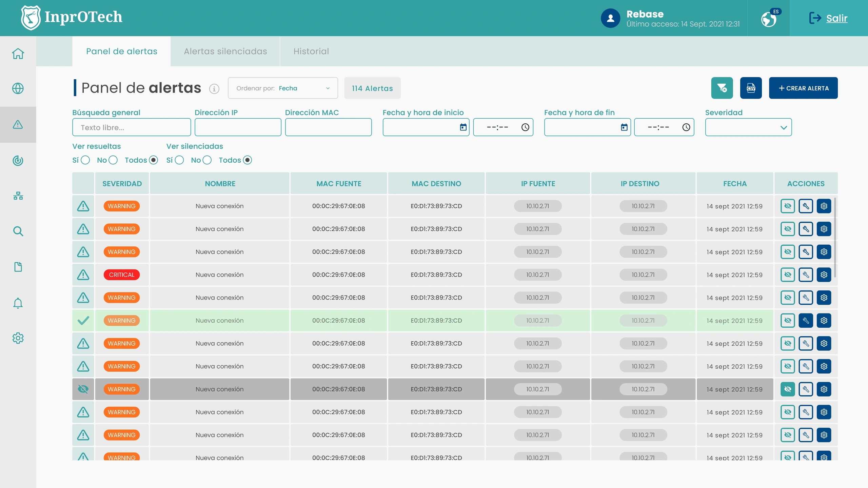Open the globe network icon in sidebar
This screenshot has width=868, height=488.
pos(18,88)
